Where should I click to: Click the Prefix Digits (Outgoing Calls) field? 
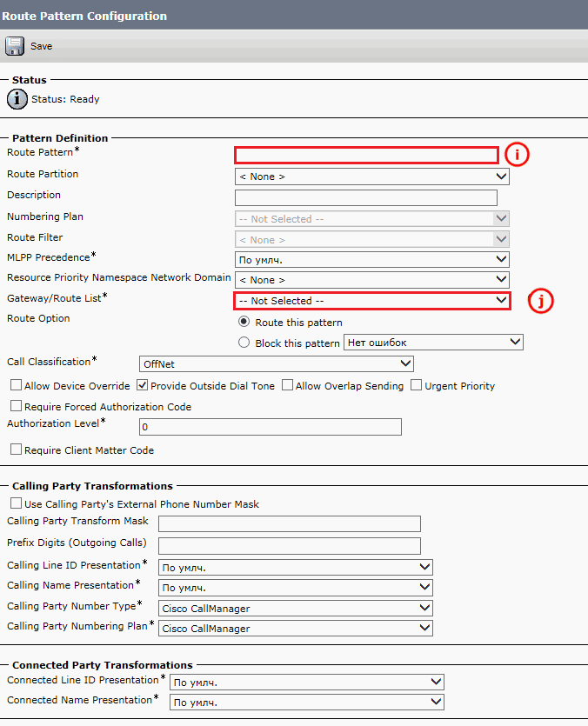pyautogui.click(x=290, y=546)
